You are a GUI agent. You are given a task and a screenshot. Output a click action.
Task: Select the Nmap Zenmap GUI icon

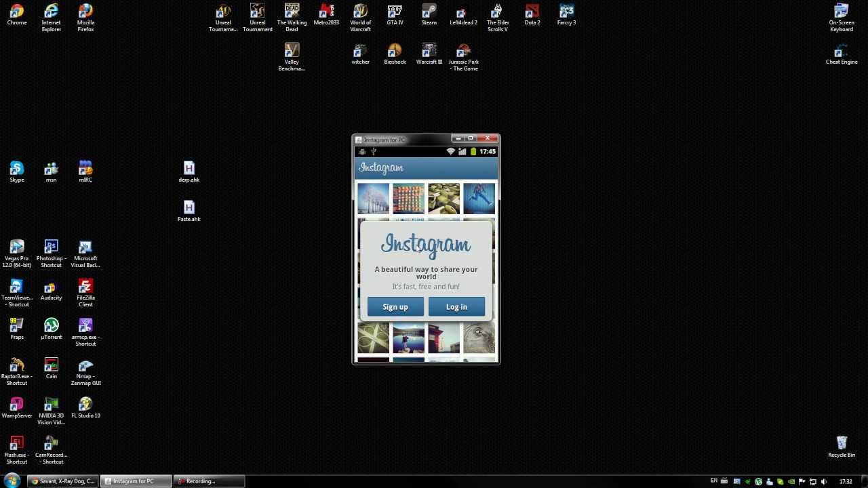point(85,371)
